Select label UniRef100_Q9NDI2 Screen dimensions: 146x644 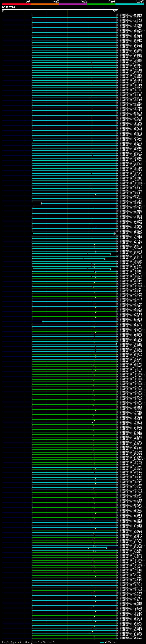coord(131,618)
